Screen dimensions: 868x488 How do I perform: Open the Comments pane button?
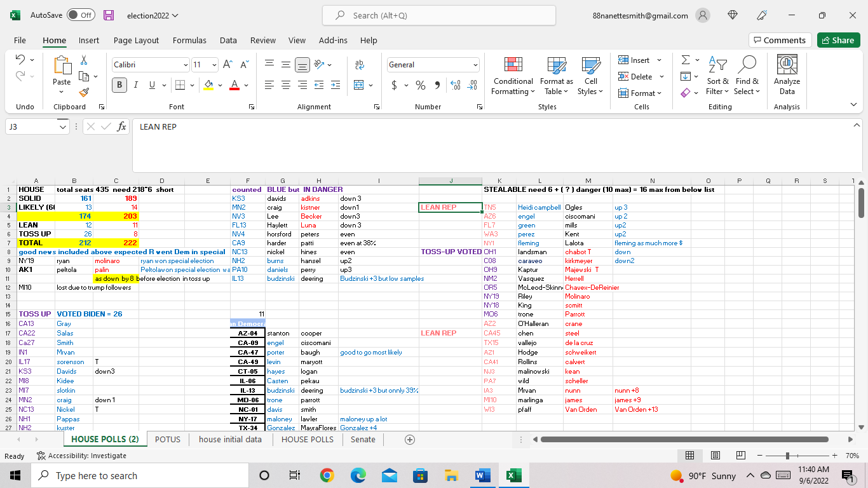pyautogui.click(x=780, y=40)
